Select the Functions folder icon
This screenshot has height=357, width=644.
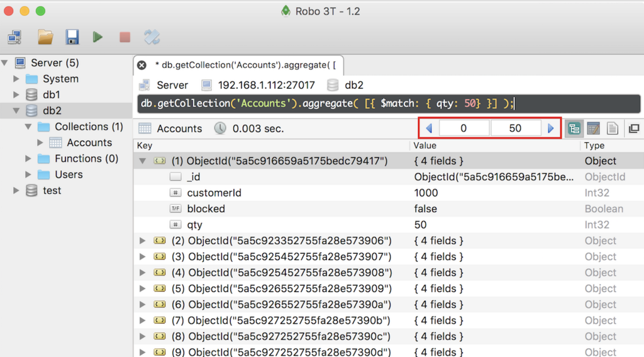[43, 159]
